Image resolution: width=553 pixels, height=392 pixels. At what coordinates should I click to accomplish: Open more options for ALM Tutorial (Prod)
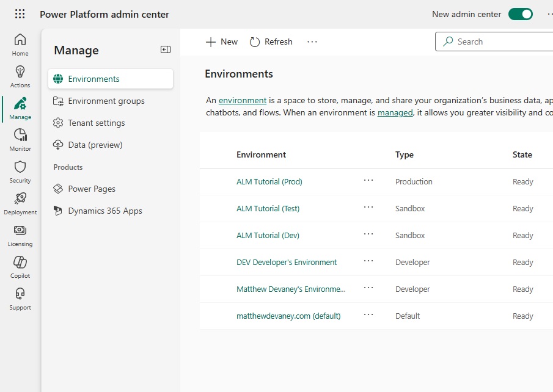(x=368, y=181)
